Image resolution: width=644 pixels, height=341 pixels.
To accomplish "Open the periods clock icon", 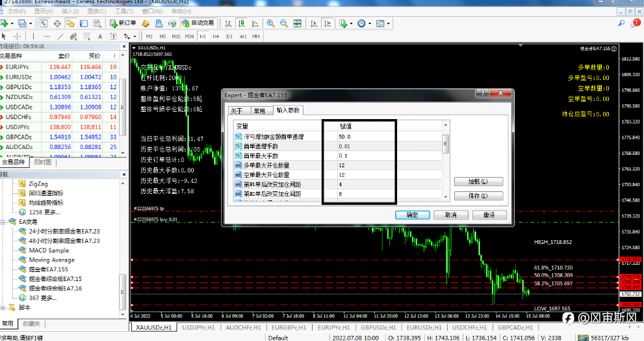I will point(361,23).
